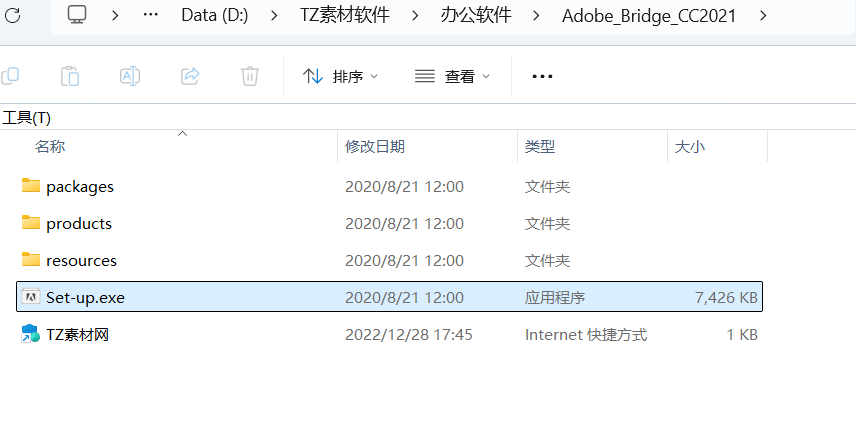856x424 pixels.
Task: Open the 工具(T) menu
Action: point(26,117)
